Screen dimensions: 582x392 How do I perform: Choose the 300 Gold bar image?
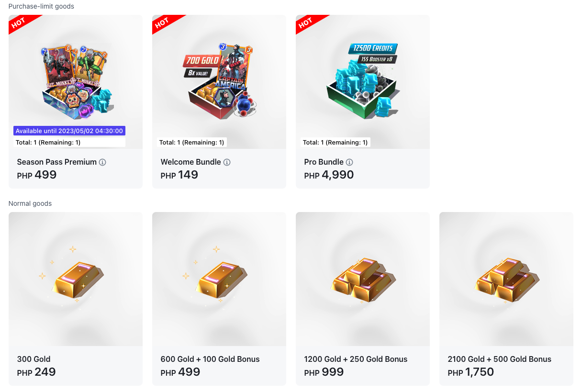point(76,279)
